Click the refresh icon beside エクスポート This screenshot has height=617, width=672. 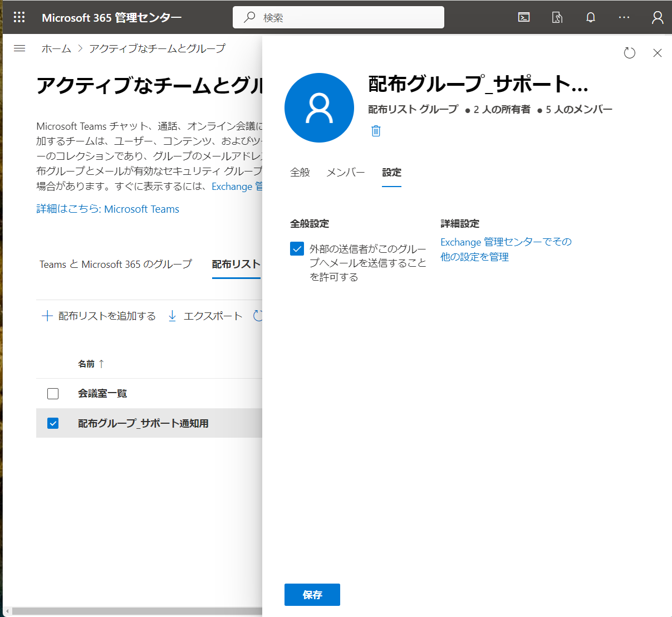tap(258, 316)
